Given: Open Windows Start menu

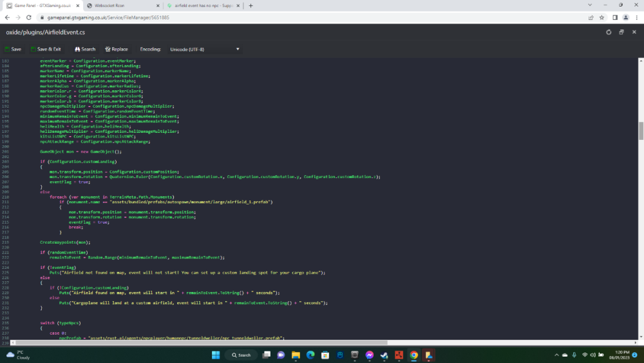Looking at the screenshot, I should 216,355.
